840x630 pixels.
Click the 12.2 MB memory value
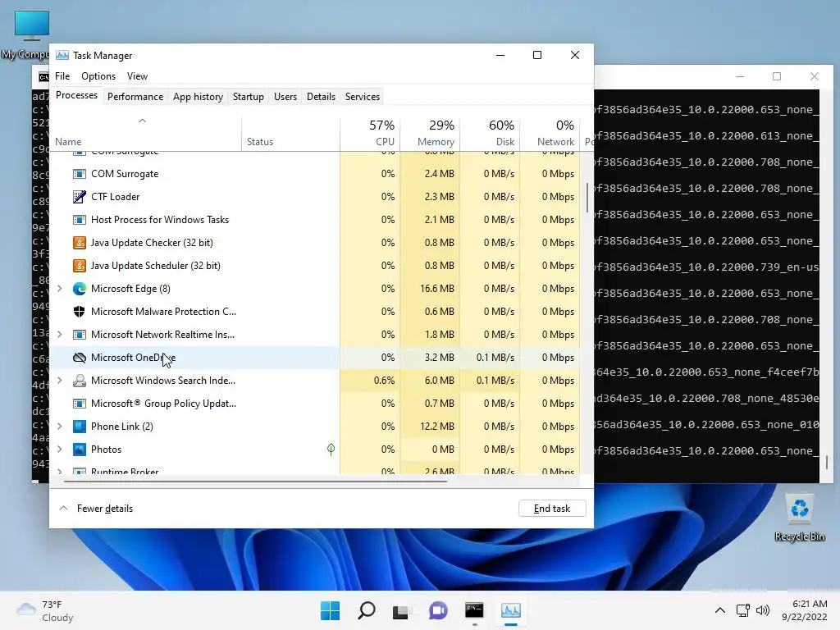click(x=436, y=427)
